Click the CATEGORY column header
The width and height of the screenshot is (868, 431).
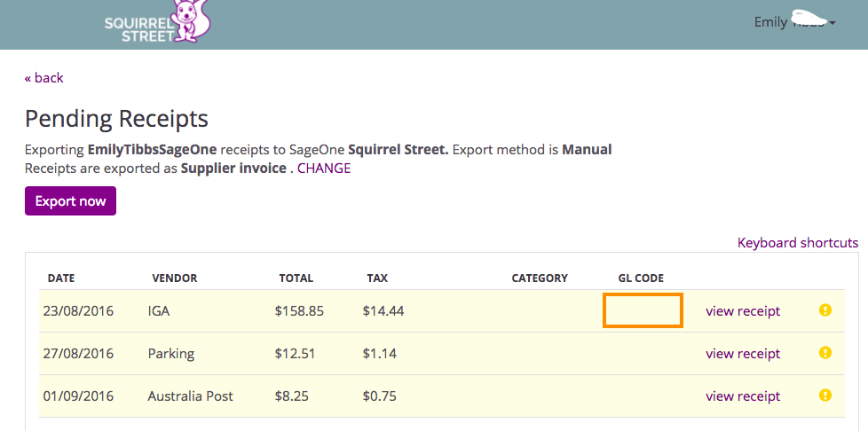[540, 278]
